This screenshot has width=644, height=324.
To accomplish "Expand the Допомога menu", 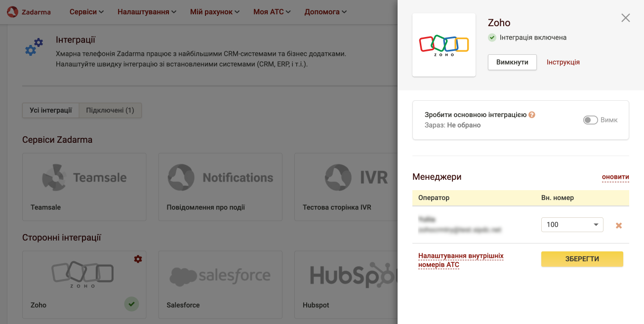I will [x=325, y=12].
